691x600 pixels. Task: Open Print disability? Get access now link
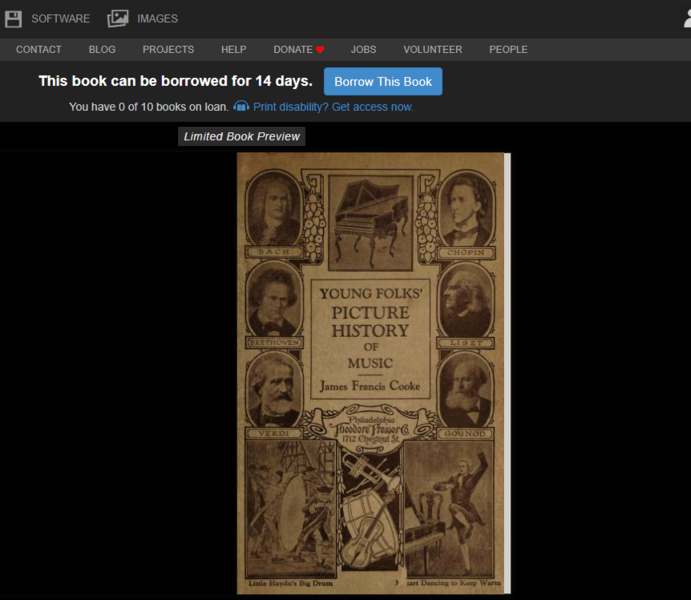[x=333, y=107]
